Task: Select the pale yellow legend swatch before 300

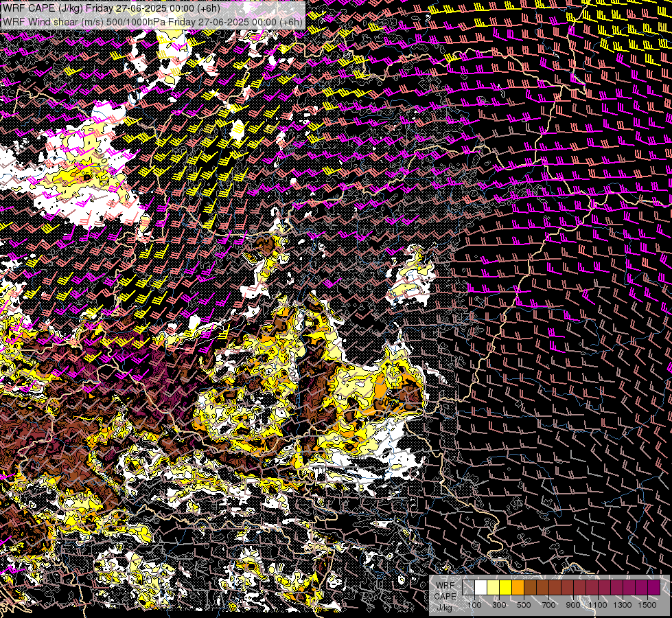Action: click(x=494, y=588)
